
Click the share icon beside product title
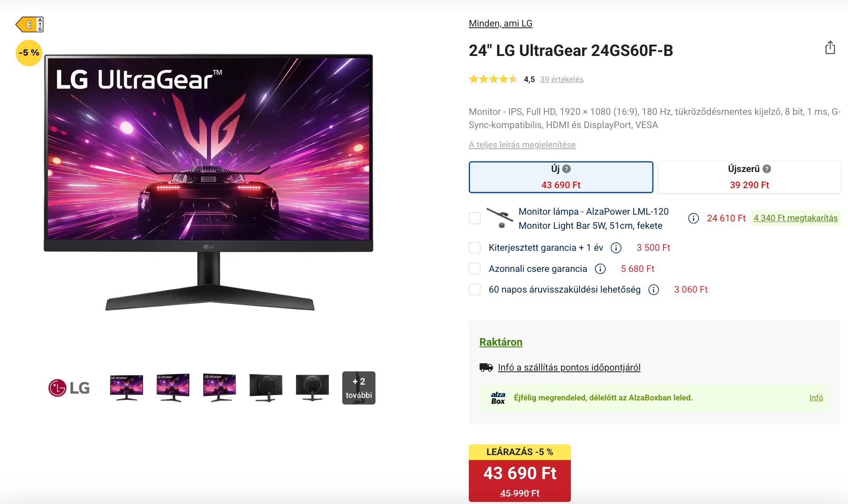tap(830, 48)
